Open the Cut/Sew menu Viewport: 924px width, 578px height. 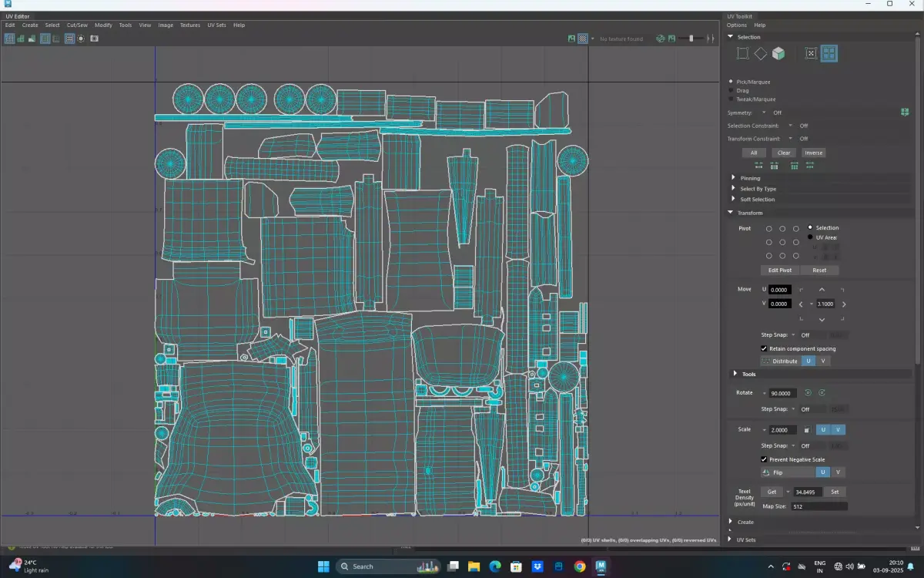77,25
